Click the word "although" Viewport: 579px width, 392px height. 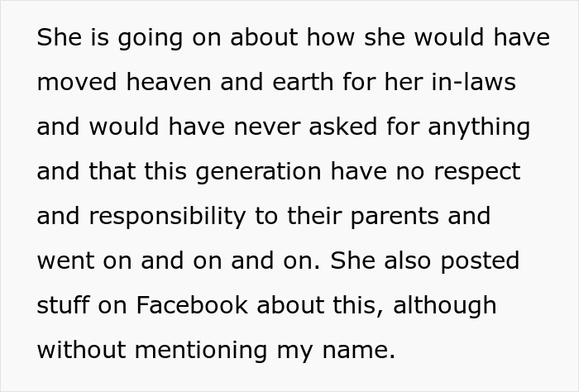444,304
